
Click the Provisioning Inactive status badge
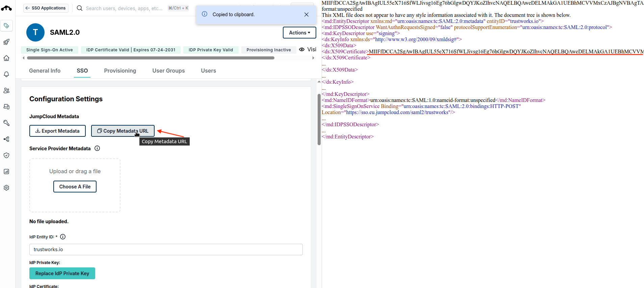point(269,50)
